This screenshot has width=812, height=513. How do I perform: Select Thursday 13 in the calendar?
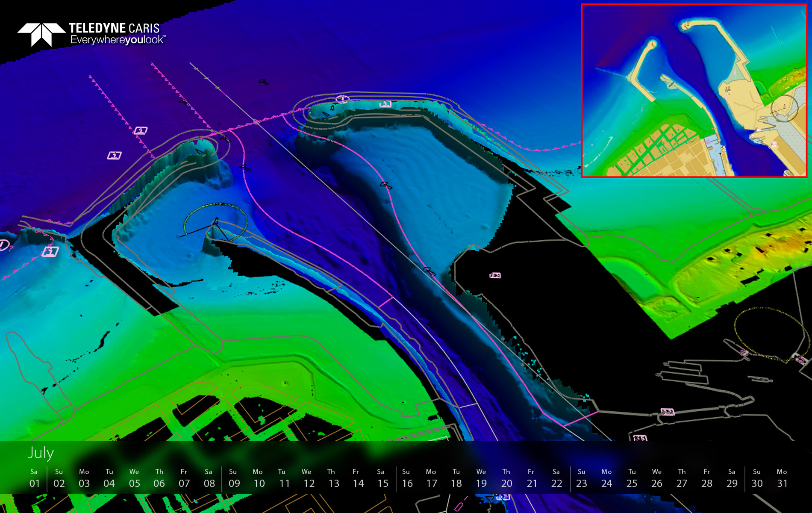pos(333,478)
